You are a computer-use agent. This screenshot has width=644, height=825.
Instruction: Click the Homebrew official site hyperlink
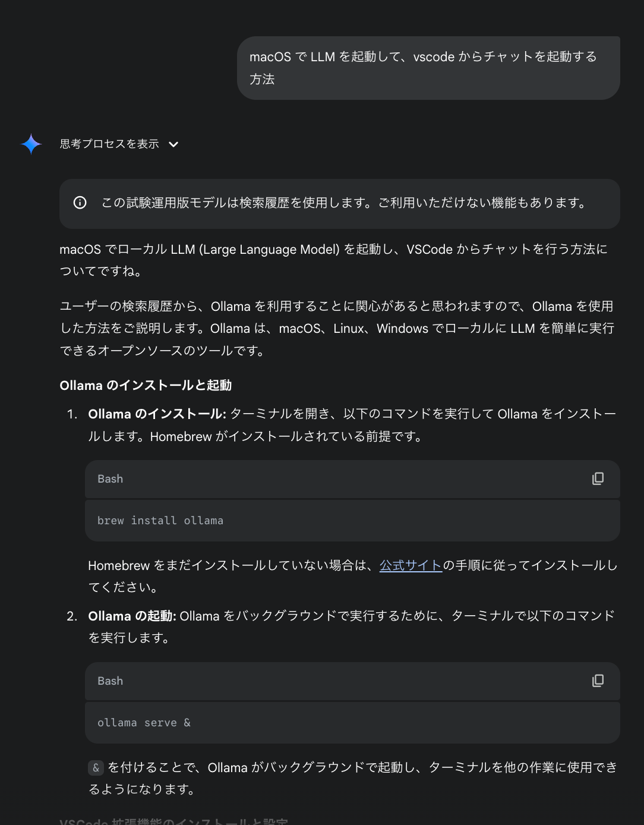click(410, 565)
